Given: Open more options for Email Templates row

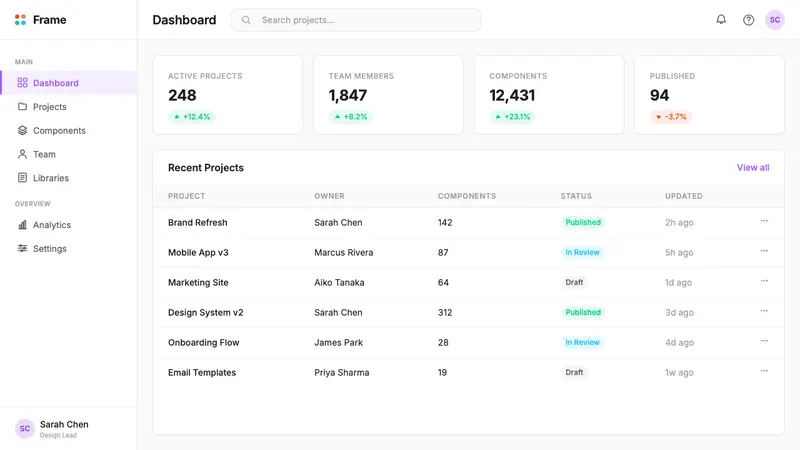Looking at the screenshot, I should 764,371.
